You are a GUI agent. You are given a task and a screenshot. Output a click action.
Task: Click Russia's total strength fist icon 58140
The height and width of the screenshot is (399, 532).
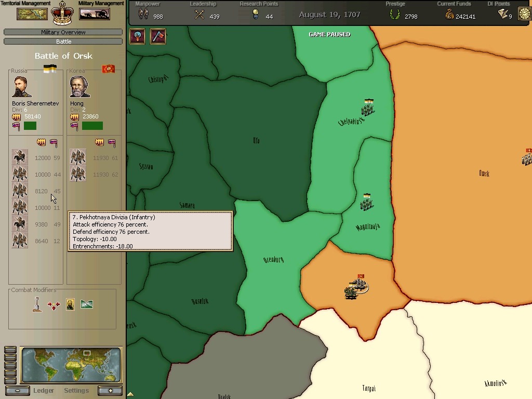(16, 117)
